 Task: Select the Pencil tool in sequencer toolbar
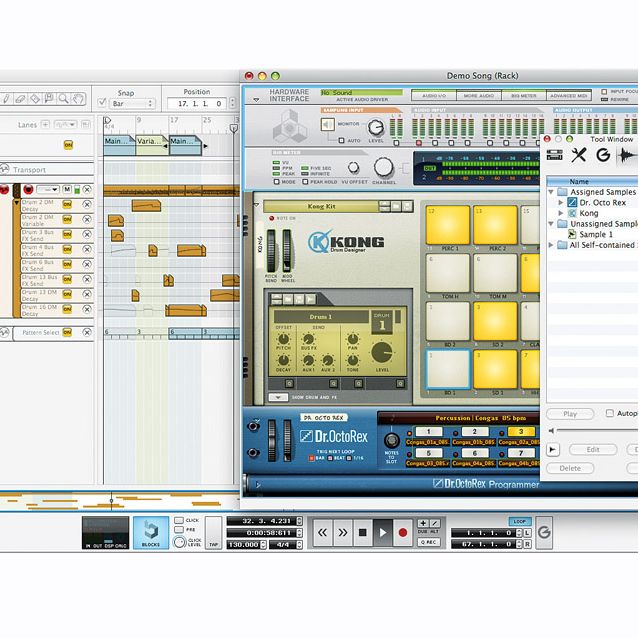[x=6, y=98]
